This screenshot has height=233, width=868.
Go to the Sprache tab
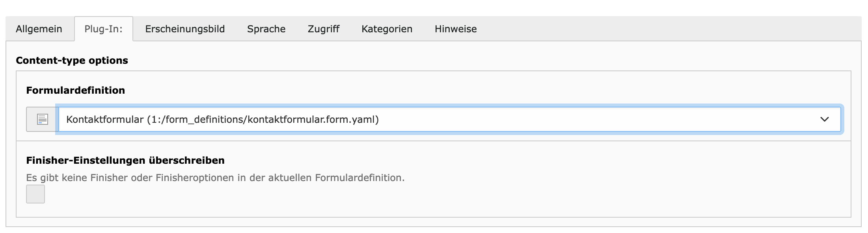(x=266, y=29)
